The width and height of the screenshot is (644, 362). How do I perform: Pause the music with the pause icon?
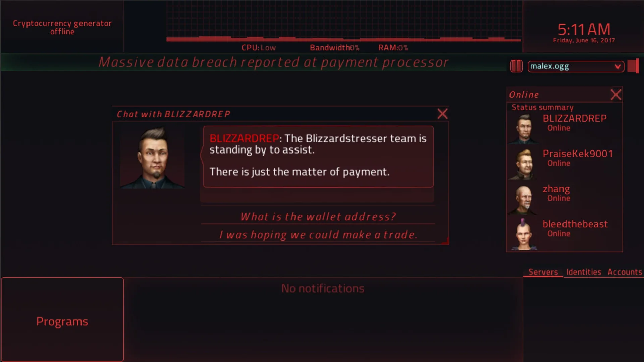click(x=516, y=66)
